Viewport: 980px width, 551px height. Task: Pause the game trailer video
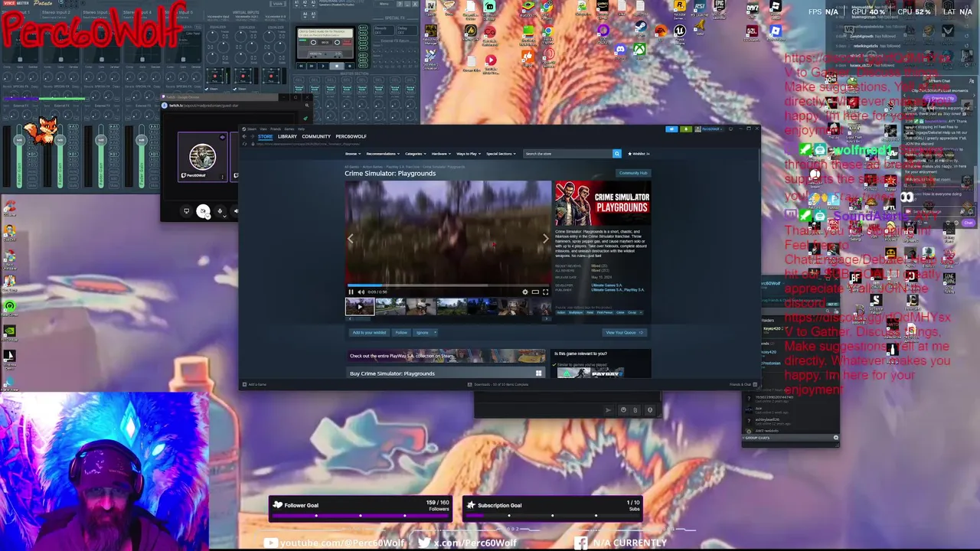(x=351, y=292)
